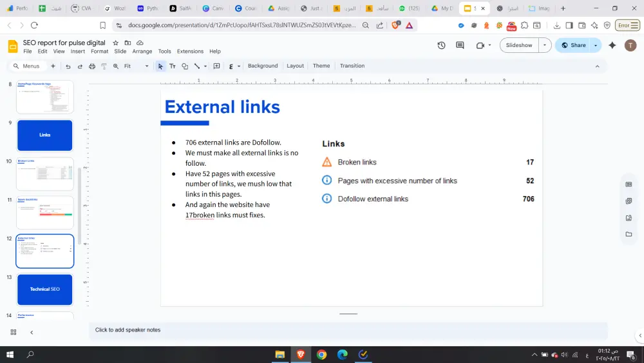
Task: Hide the menus with the collapse chevron
Action: (x=597, y=66)
